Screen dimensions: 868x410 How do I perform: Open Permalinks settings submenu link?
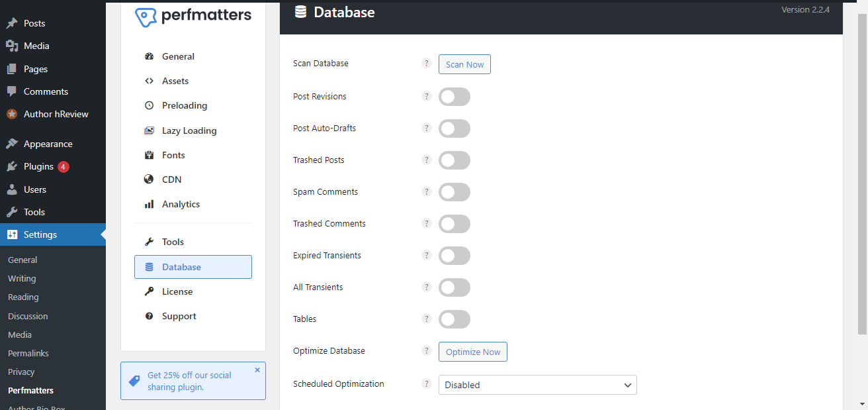point(28,354)
